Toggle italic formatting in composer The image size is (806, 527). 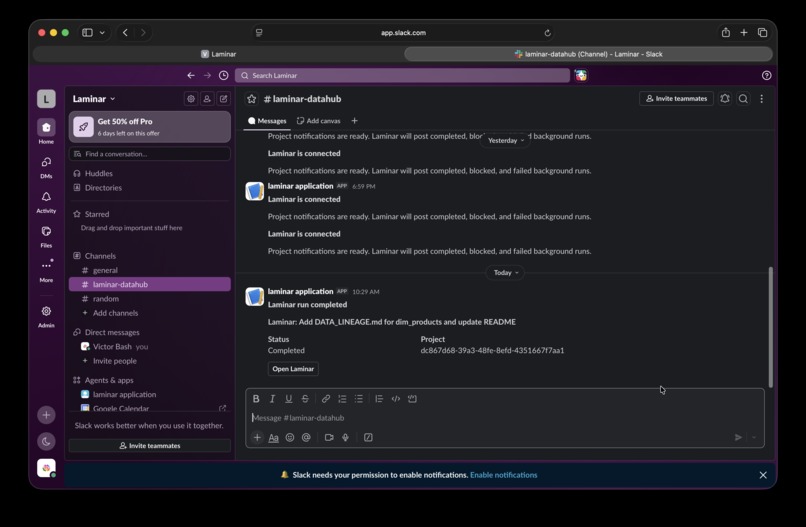coord(272,398)
